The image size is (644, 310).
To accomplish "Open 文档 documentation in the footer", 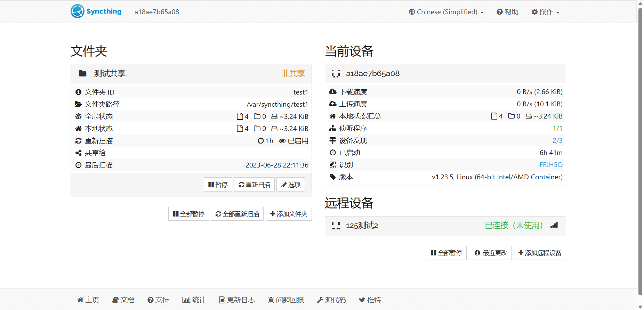I will point(123,300).
